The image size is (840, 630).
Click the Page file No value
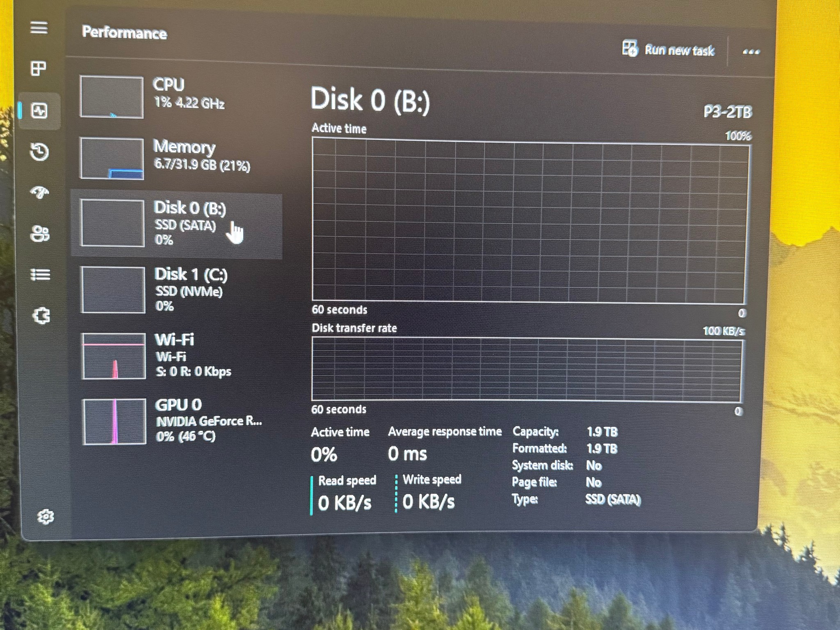593,482
